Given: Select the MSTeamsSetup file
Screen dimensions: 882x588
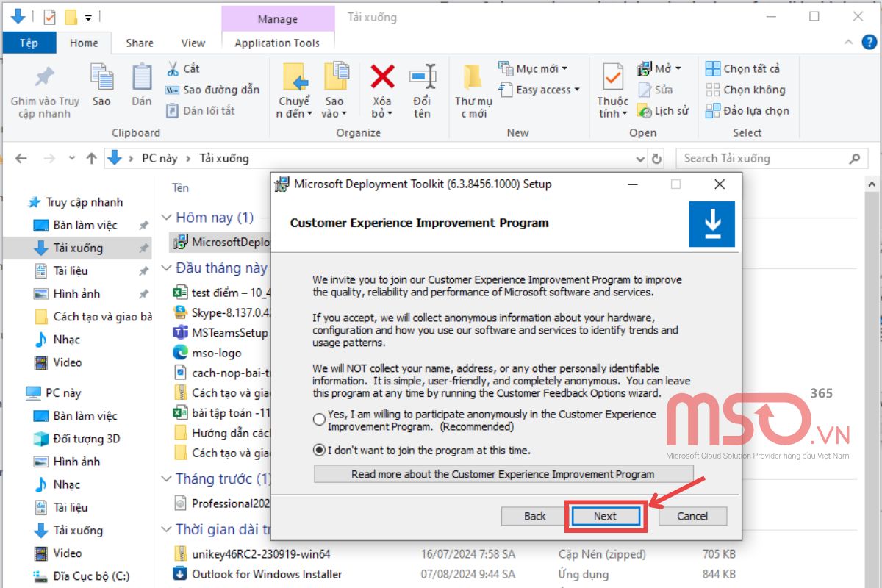Looking at the screenshot, I should pos(220,332).
